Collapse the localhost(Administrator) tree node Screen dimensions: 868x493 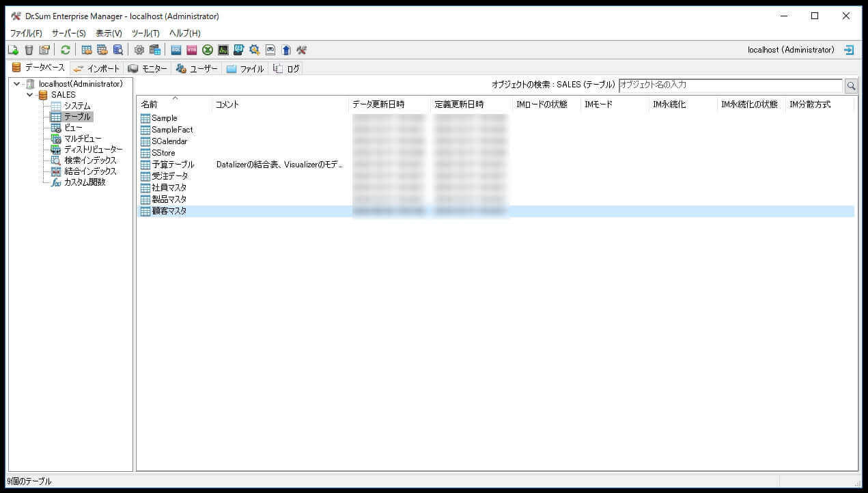tap(16, 83)
